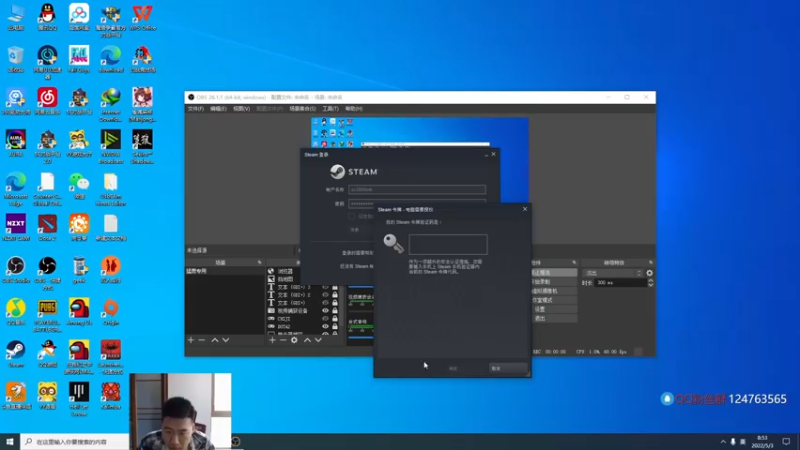Launch Origin desktop shortcut
Image resolution: width=800 pixels, height=450 pixels.
point(111,311)
